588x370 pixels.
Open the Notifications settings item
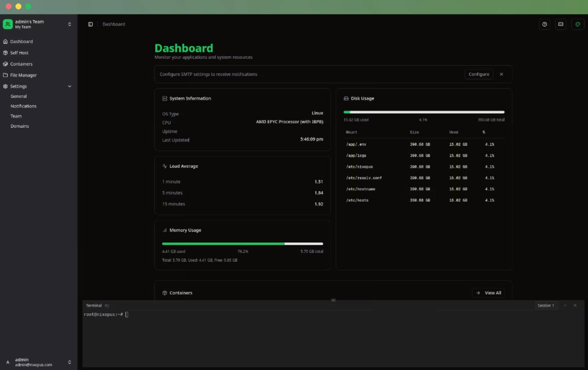point(23,106)
